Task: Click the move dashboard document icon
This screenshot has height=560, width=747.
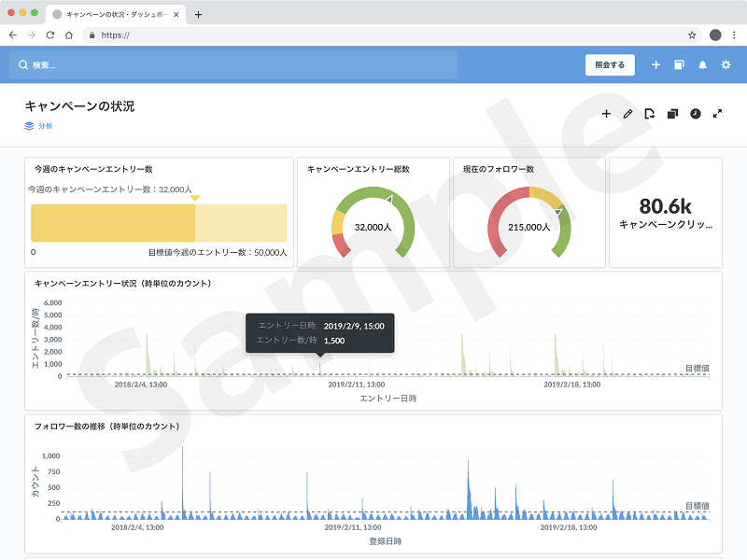Action: click(650, 114)
